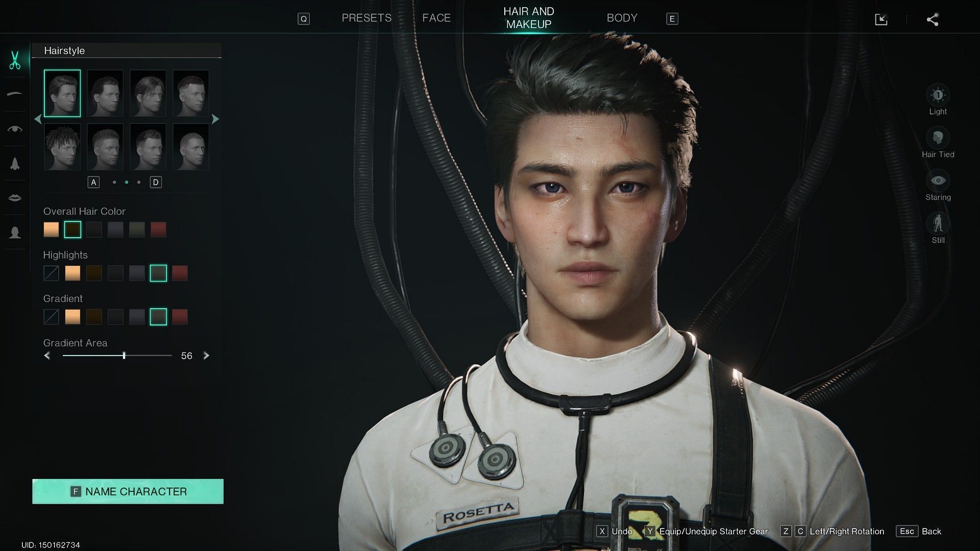Select the body silhouette icon
This screenshot has height=551, width=980.
(16, 233)
